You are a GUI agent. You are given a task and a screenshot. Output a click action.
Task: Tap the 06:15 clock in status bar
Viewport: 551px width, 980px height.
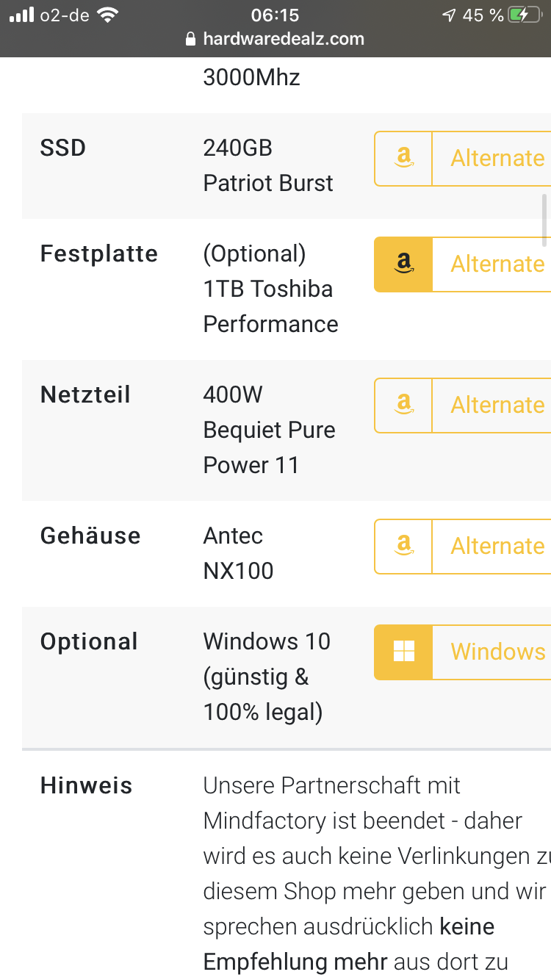pos(275,15)
